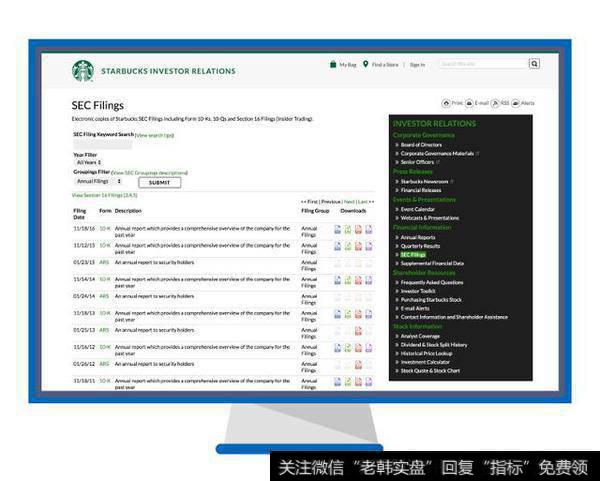This screenshot has width=600, height=481.
Task: Open Supplemental Financial Data in sidebar
Action: point(432,263)
